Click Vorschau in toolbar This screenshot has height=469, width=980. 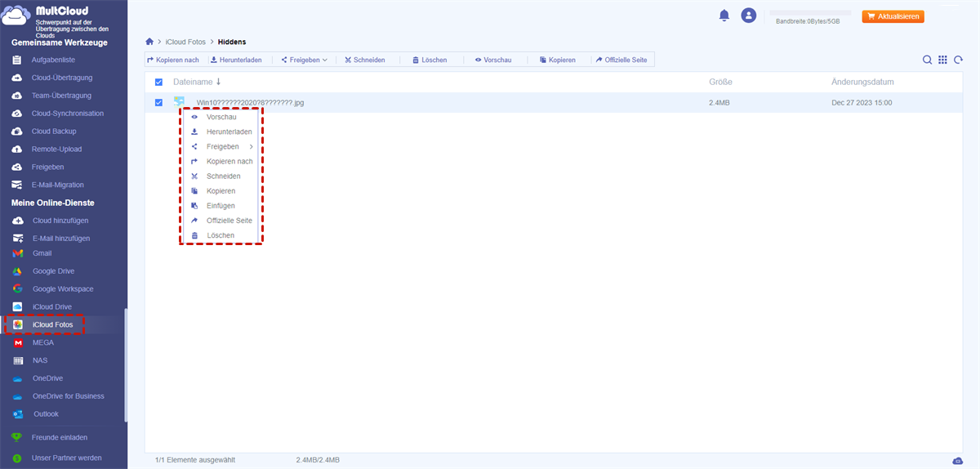click(x=493, y=60)
